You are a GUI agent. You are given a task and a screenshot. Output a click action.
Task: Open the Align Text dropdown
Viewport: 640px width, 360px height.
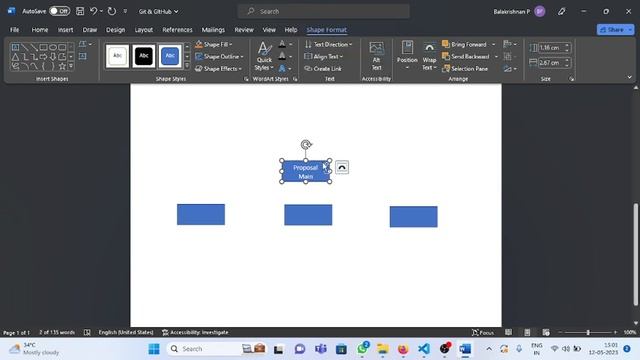click(324, 56)
